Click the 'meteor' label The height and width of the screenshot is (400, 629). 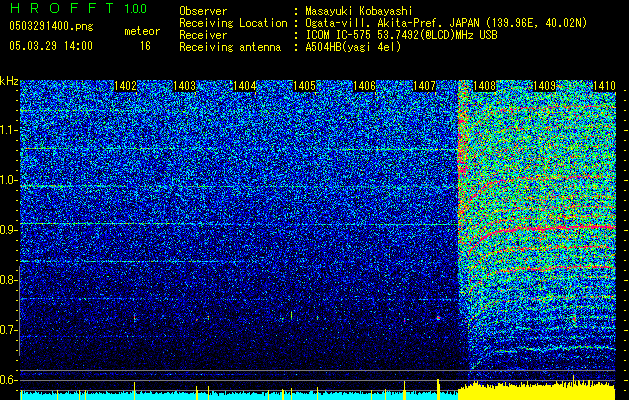coord(142,31)
